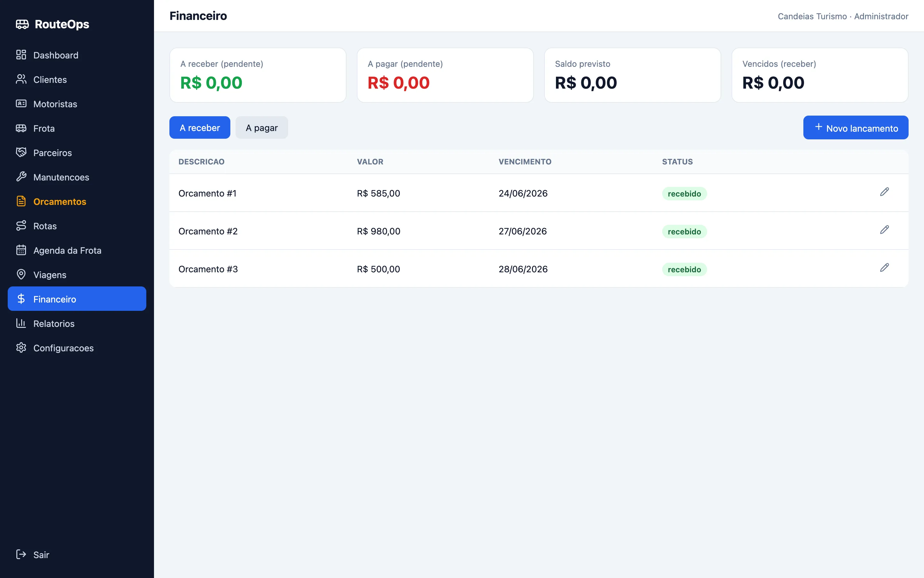The width and height of the screenshot is (924, 578).
Task: Click the 24/06/2026 due date cell
Action: pos(523,193)
